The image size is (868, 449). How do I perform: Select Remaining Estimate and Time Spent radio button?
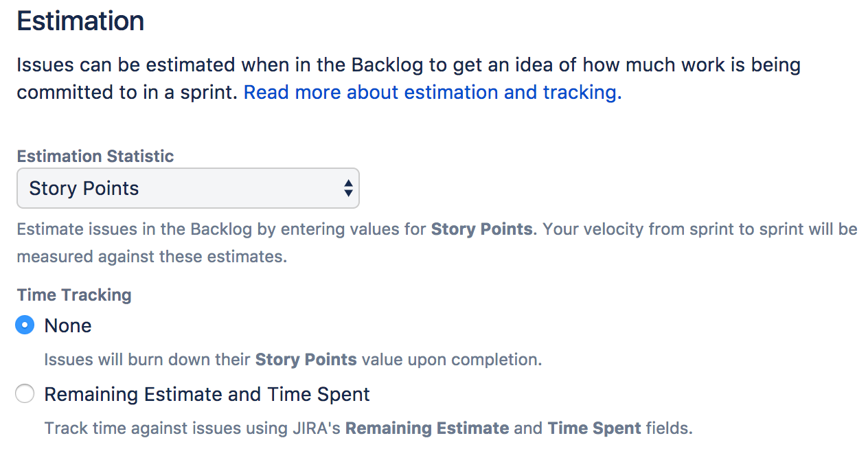[25, 394]
